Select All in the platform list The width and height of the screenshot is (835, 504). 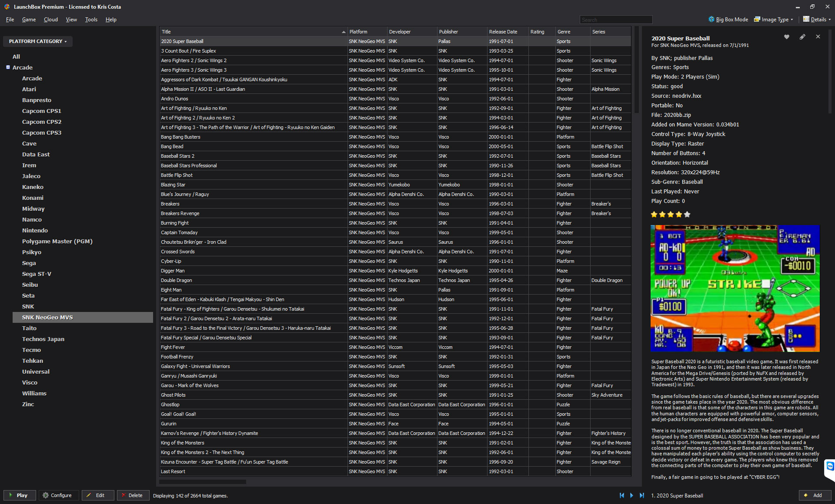[16, 56]
